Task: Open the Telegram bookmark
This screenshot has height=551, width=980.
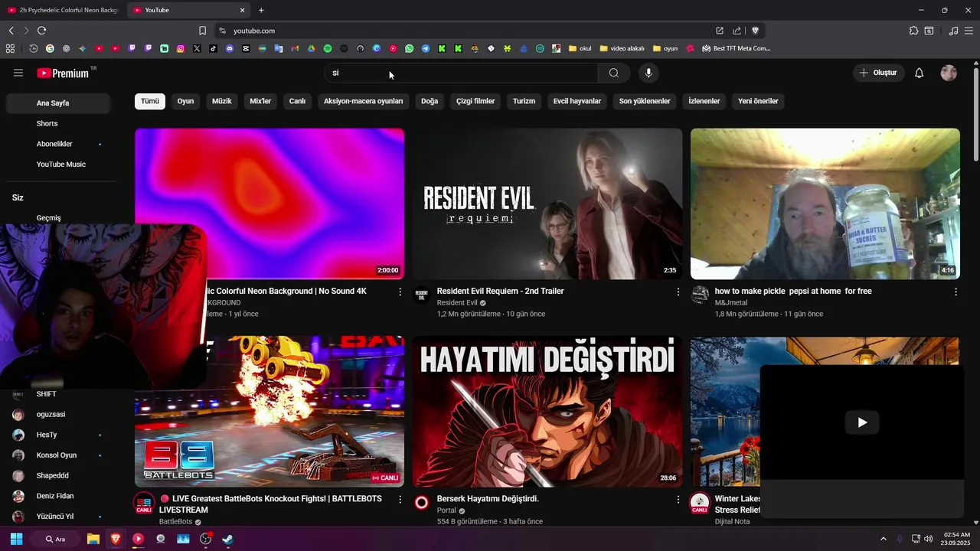Action: 426,48
